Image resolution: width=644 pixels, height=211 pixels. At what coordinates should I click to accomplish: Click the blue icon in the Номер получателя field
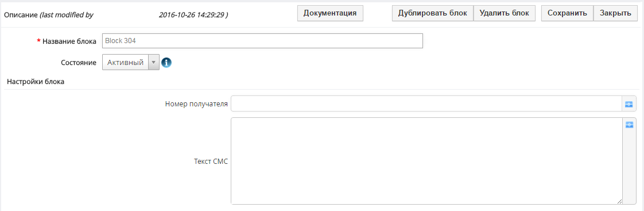point(629,105)
